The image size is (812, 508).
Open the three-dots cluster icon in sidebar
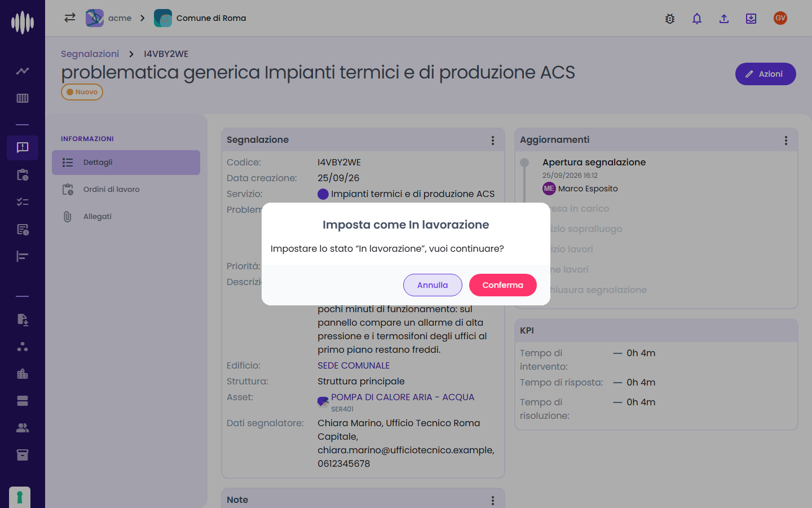pos(23,347)
